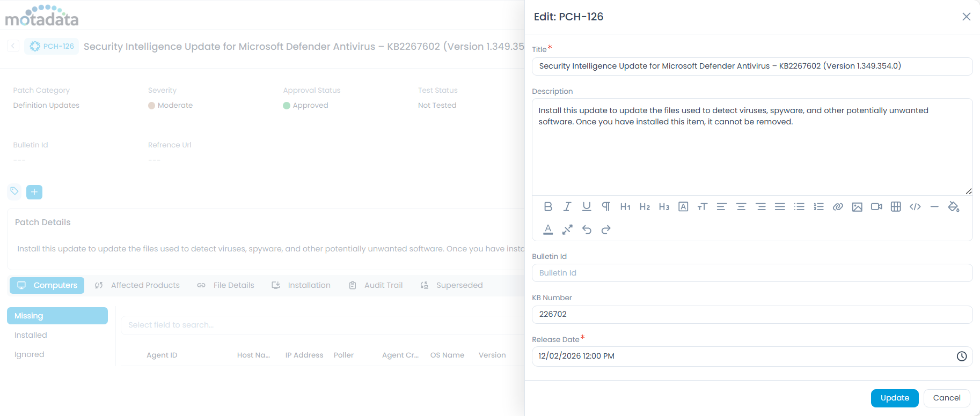The width and height of the screenshot is (980, 416).
Task: Apply Heading 1 style
Action: 625,207
